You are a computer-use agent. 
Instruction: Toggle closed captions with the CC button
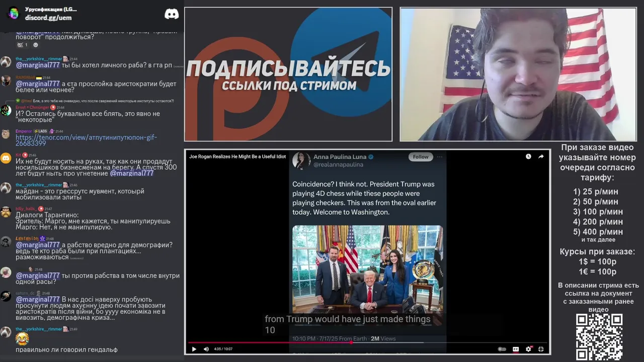[516, 349]
